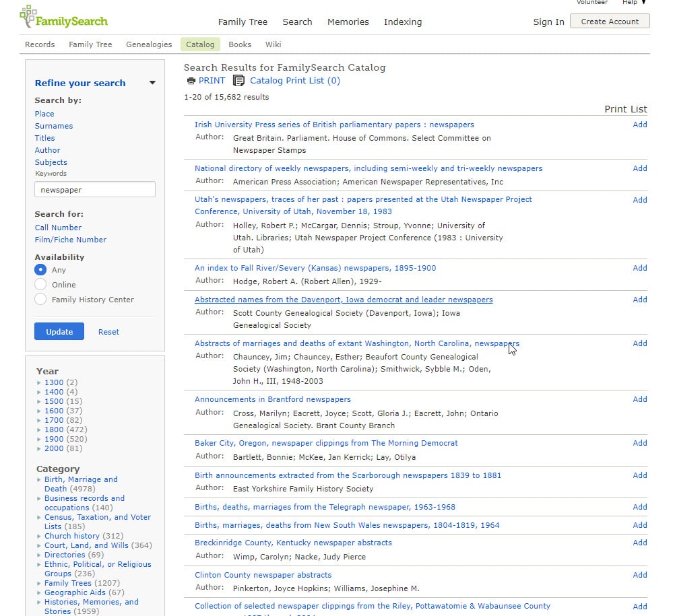Expand Census, Taxation, and Voter Lists category
Viewport: 673px width, 616px height.
[39, 517]
